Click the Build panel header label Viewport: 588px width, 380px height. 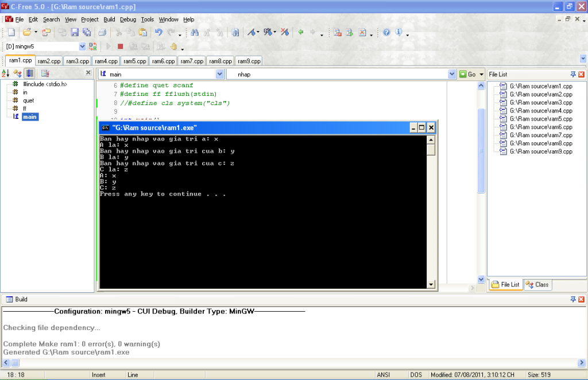(21, 299)
